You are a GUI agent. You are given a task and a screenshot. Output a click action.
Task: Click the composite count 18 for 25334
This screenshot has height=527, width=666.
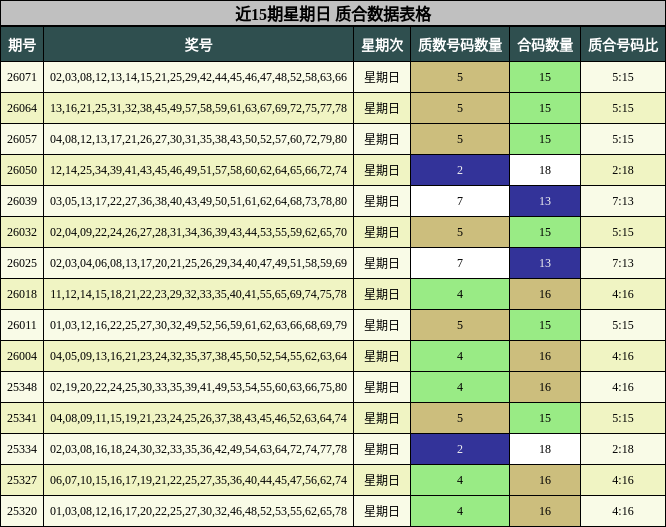(x=545, y=449)
